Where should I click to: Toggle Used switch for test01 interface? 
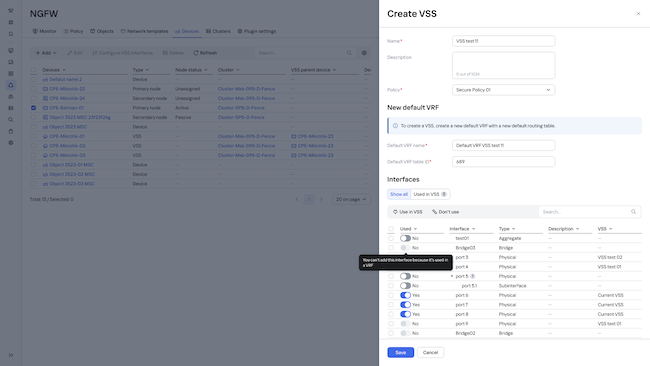point(405,238)
